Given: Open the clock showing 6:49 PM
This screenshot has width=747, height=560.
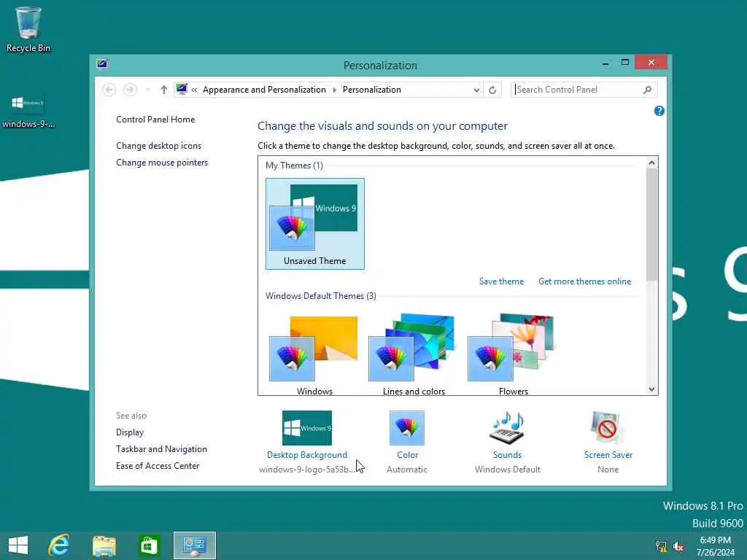Looking at the screenshot, I should pyautogui.click(x=715, y=546).
